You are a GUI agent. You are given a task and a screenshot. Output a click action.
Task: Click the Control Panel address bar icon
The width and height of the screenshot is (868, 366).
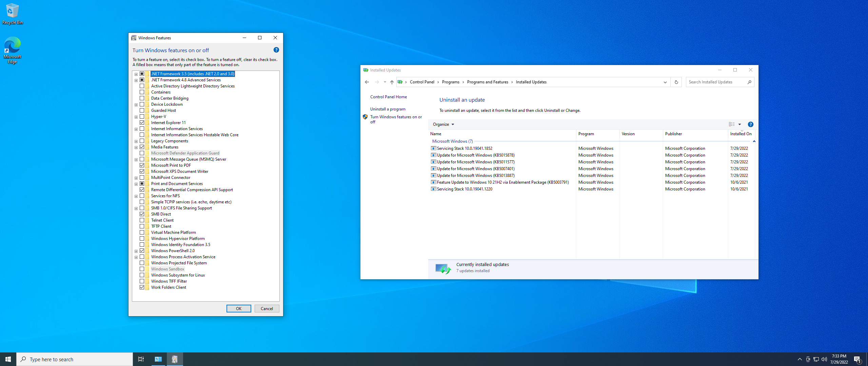[400, 82]
